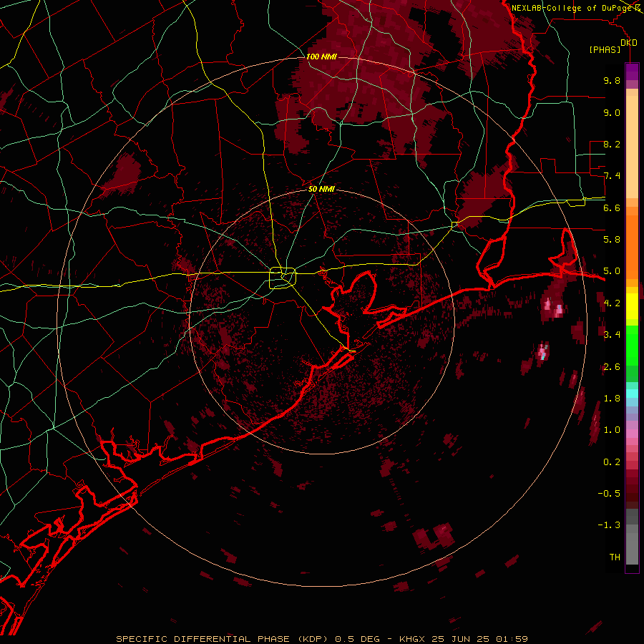The height and width of the screenshot is (644, 644).
Task: Pick the cyan segment of the color bar
Action: [x=632, y=394]
